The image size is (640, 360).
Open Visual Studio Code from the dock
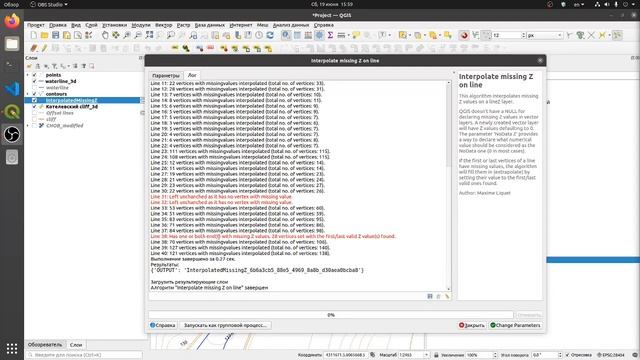(x=12, y=89)
